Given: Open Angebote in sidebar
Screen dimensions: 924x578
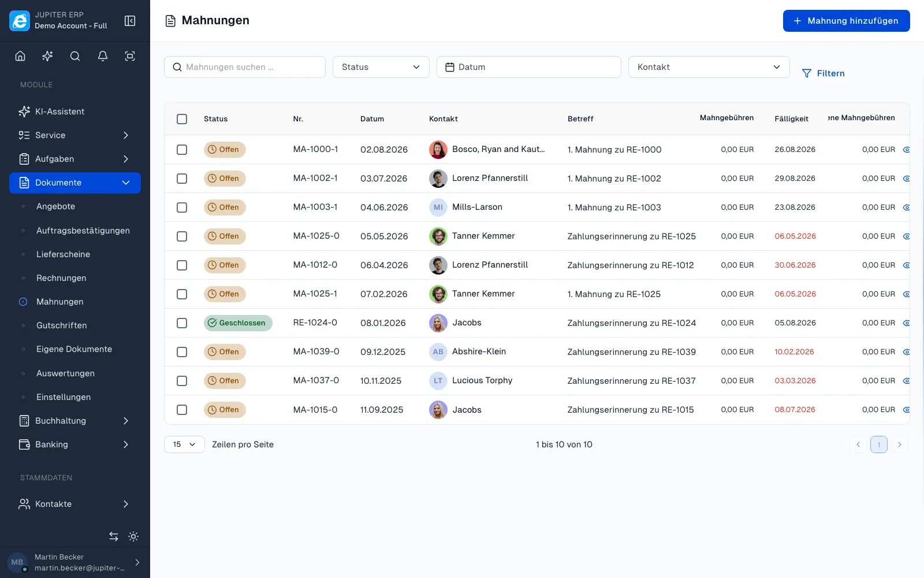Looking at the screenshot, I should 55,206.
